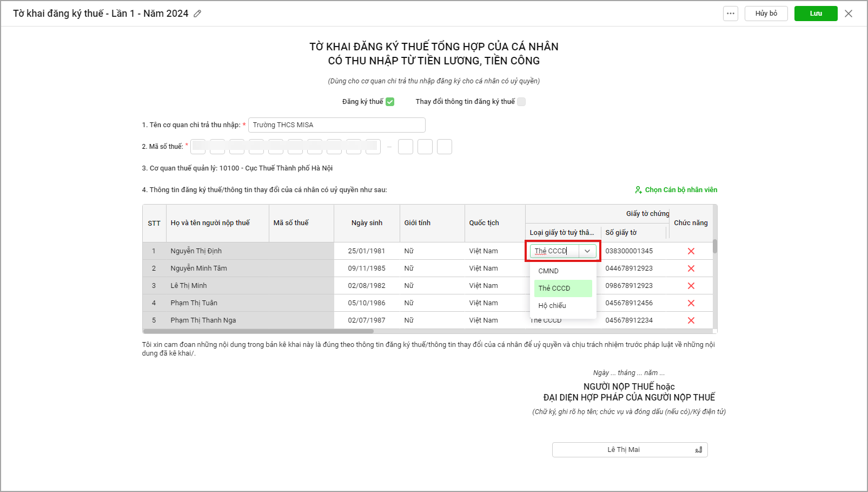Click the Lưu save button
Viewport: 868px width, 492px height.
click(816, 14)
